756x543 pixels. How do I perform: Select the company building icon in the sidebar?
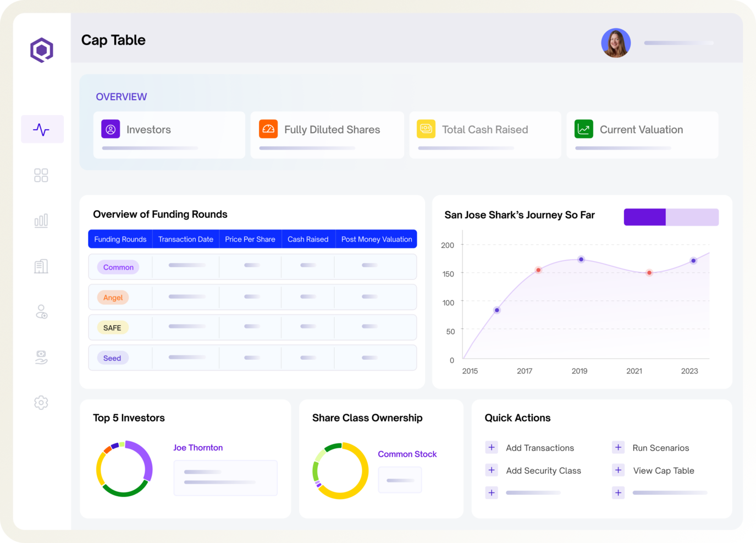tap(41, 266)
